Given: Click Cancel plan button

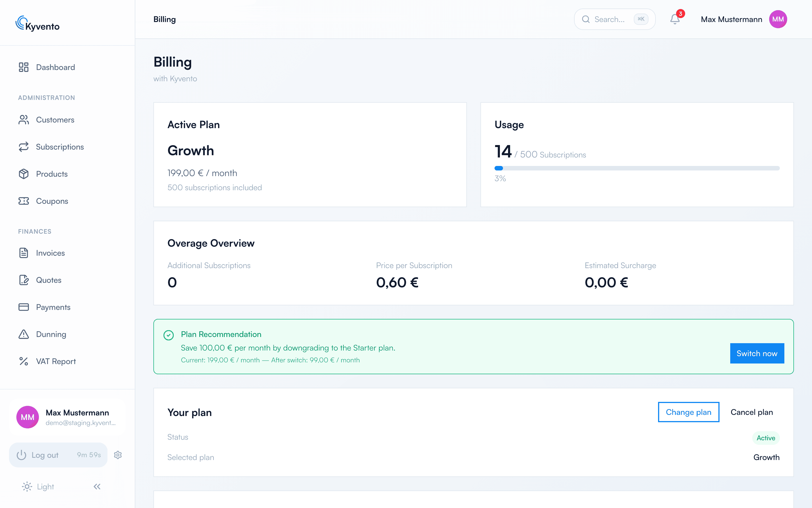Looking at the screenshot, I should click(752, 412).
